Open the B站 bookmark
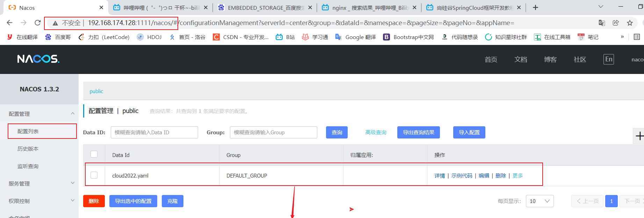This screenshot has width=644, height=218. coord(285,37)
